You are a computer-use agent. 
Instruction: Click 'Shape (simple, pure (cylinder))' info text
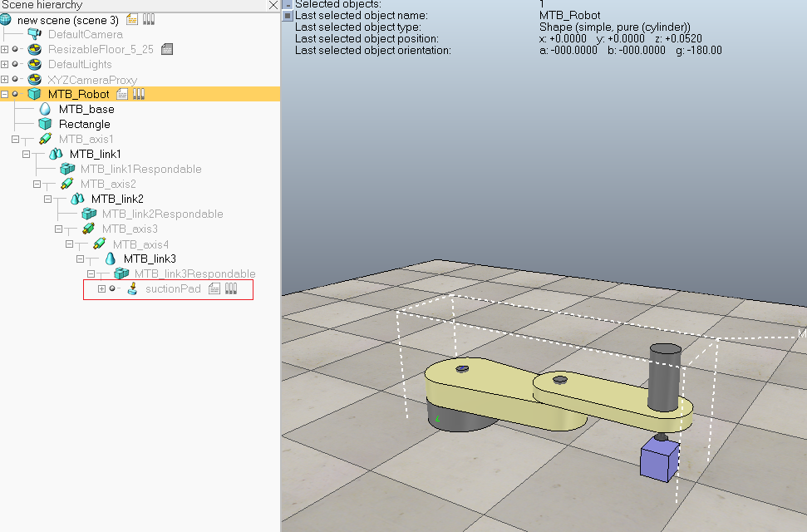coord(614,27)
